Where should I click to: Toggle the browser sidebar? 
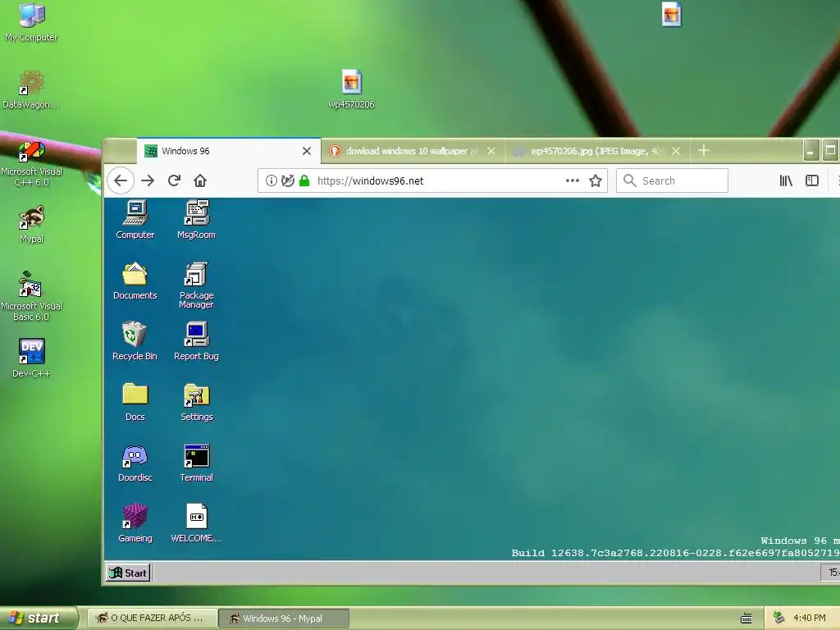tap(812, 180)
